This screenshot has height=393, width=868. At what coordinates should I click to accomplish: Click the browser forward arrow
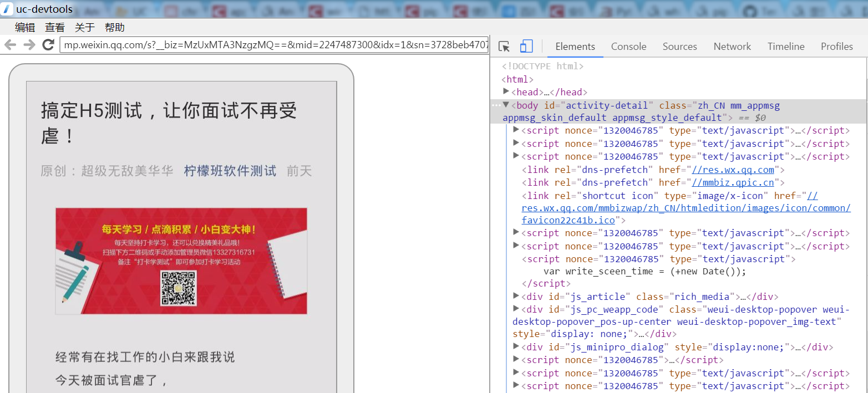click(29, 45)
